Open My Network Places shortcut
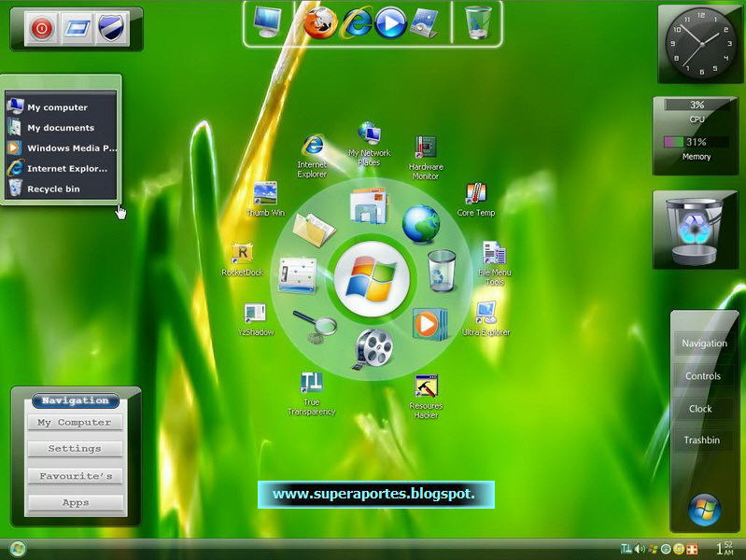Screen dimensions: 746x560 (369, 144)
